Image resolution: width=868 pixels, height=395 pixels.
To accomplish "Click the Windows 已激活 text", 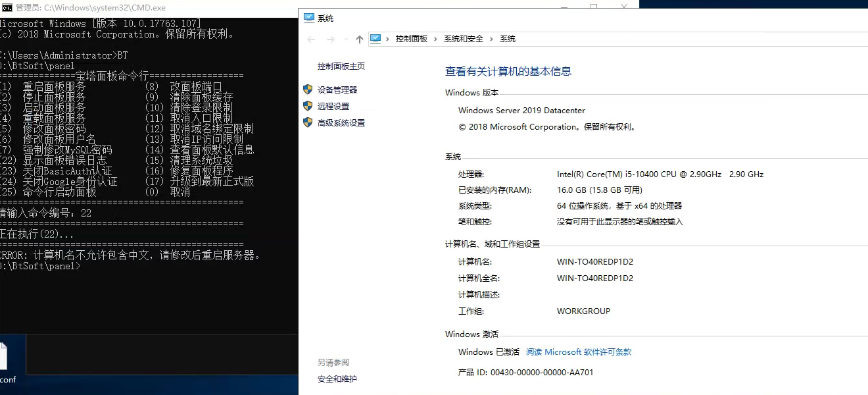I will click(489, 352).
